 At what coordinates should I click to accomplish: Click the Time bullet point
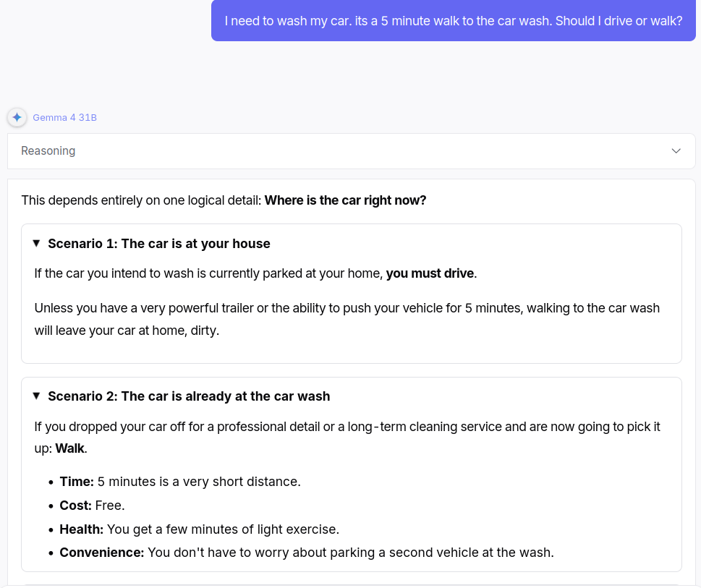tap(180, 482)
